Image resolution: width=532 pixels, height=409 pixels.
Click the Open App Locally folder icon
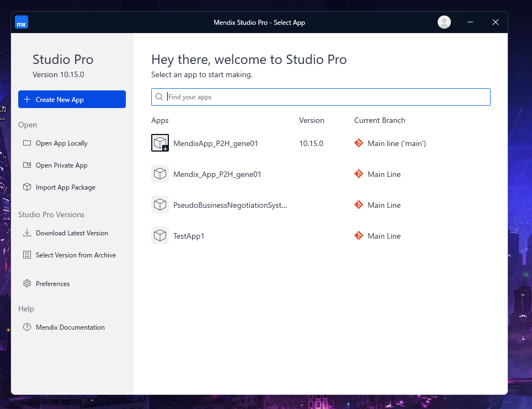(x=27, y=143)
